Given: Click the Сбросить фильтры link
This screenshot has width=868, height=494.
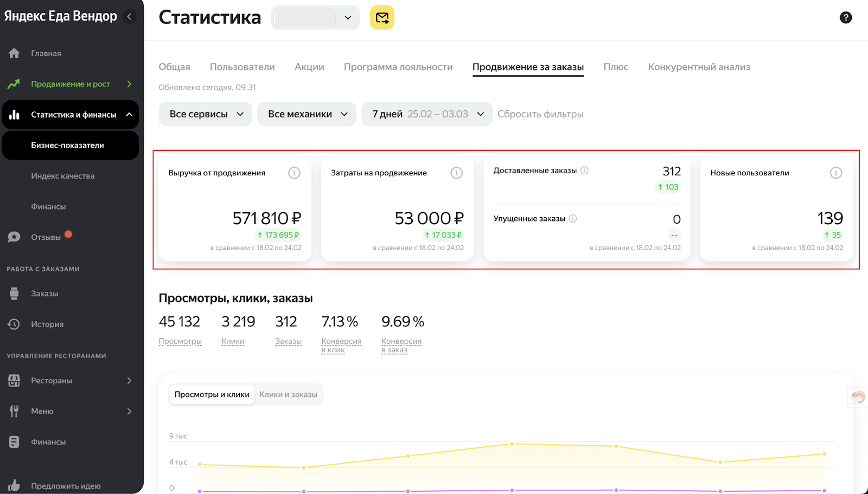Looking at the screenshot, I should [x=540, y=114].
